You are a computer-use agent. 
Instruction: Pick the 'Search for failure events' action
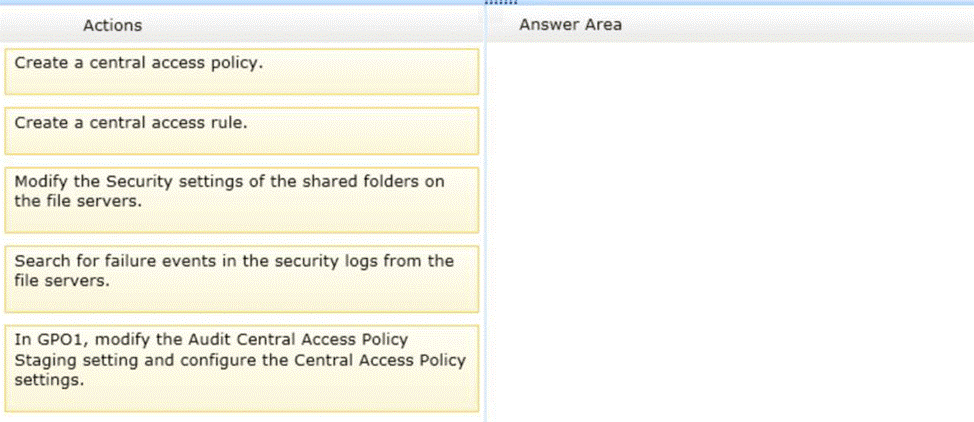[241, 278]
